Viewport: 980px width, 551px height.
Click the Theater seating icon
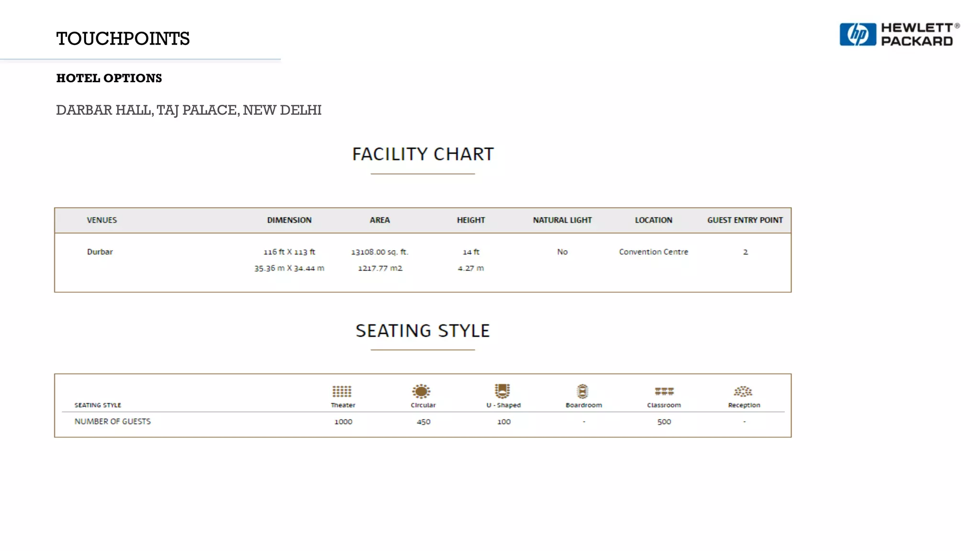point(342,392)
